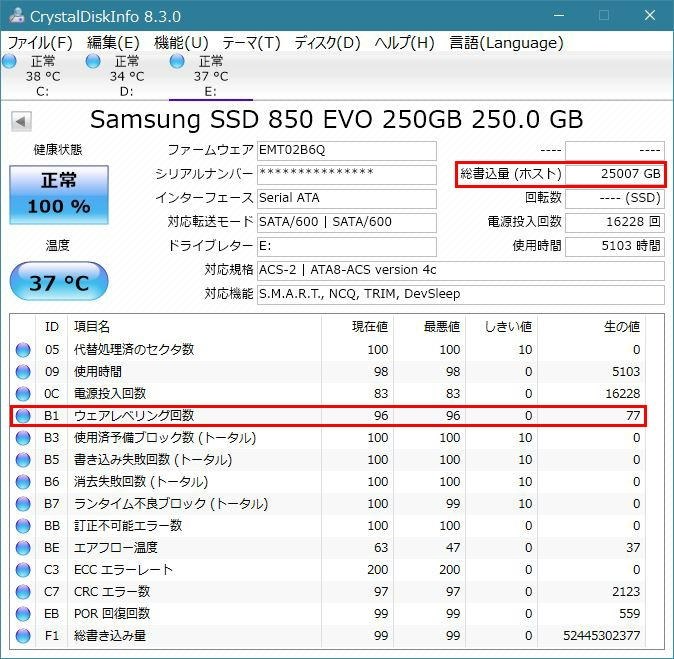
Task: Open the 機能(U) menu
Action: point(181,43)
